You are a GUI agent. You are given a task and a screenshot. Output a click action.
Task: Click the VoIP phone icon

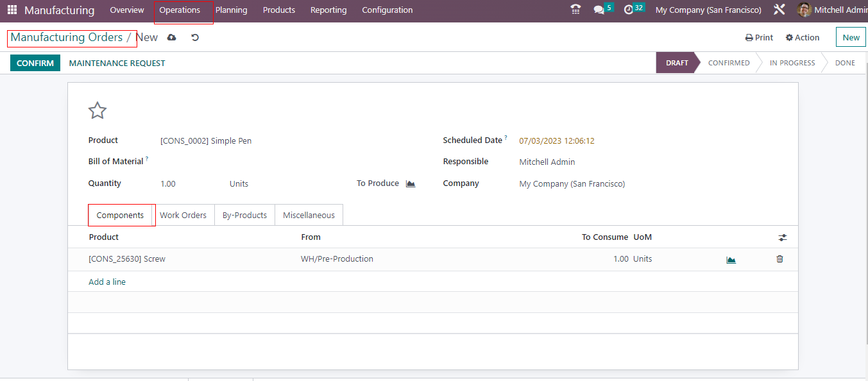(x=575, y=10)
